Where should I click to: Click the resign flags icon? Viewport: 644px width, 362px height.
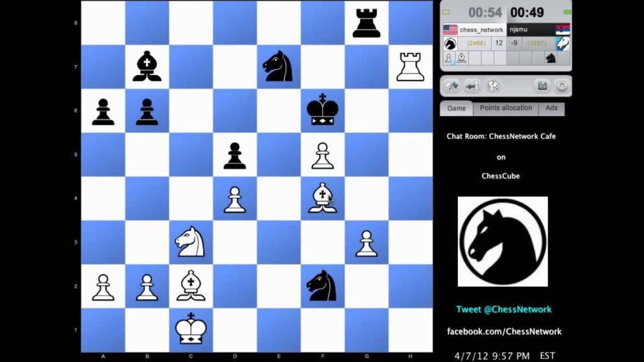pos(451,85)
